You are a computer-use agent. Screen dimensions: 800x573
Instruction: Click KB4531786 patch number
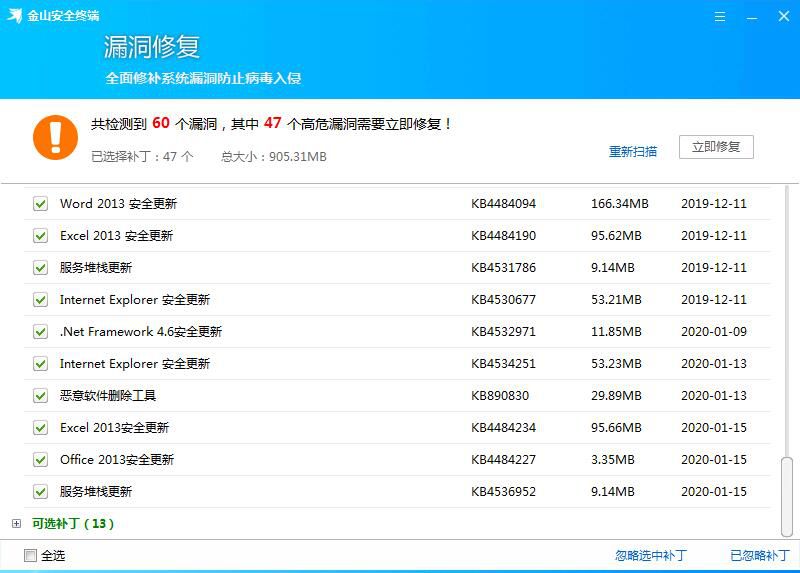click(504, 267)
